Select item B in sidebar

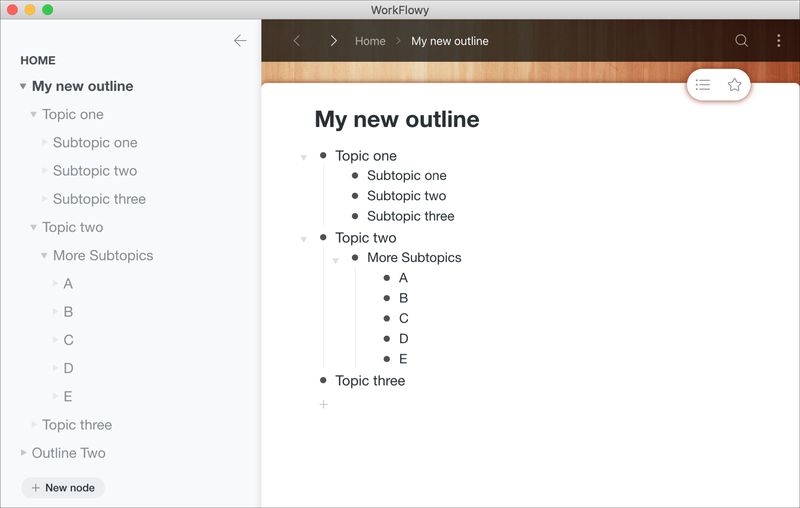(68, 312)
